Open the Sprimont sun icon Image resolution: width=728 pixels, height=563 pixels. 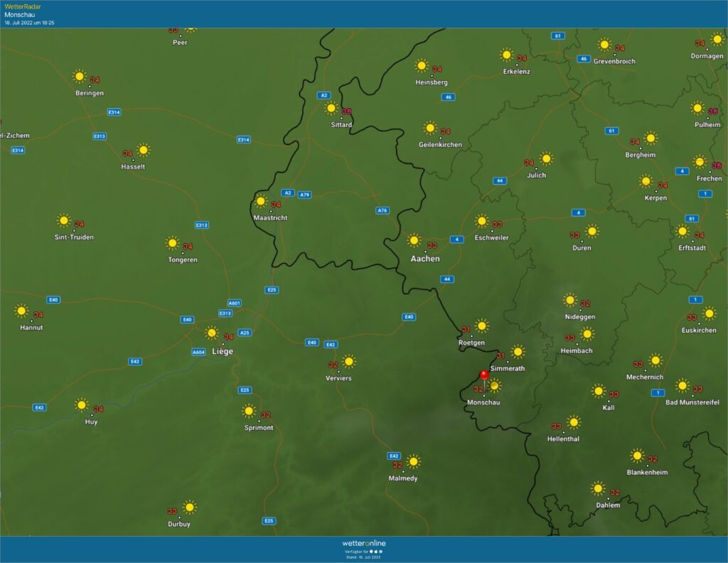click(x=249, y=411)
